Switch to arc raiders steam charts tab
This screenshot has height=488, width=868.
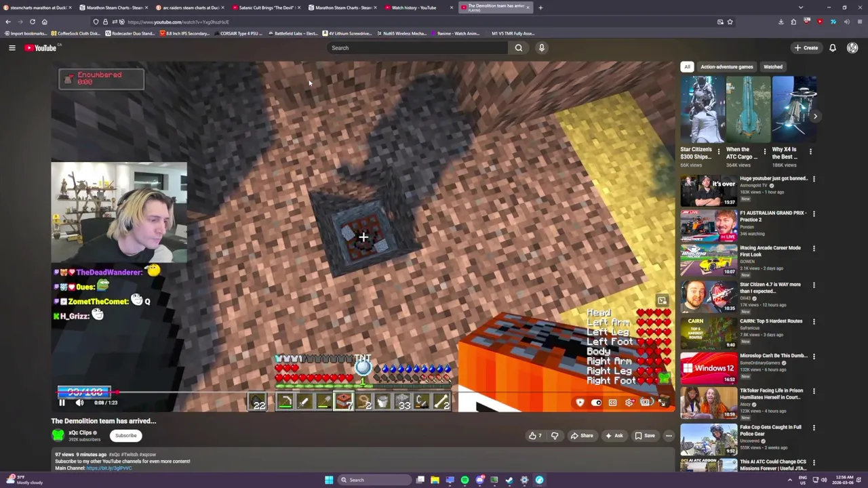point(189,7)
